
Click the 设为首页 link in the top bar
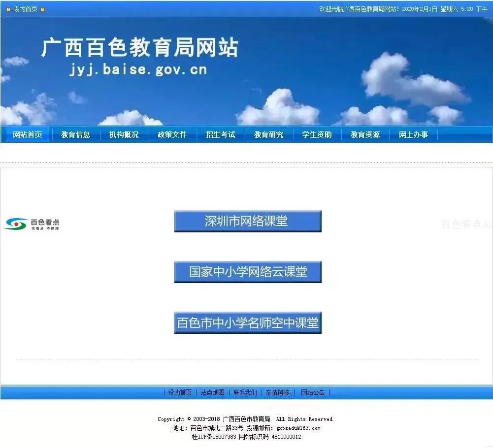coord(26,9)
